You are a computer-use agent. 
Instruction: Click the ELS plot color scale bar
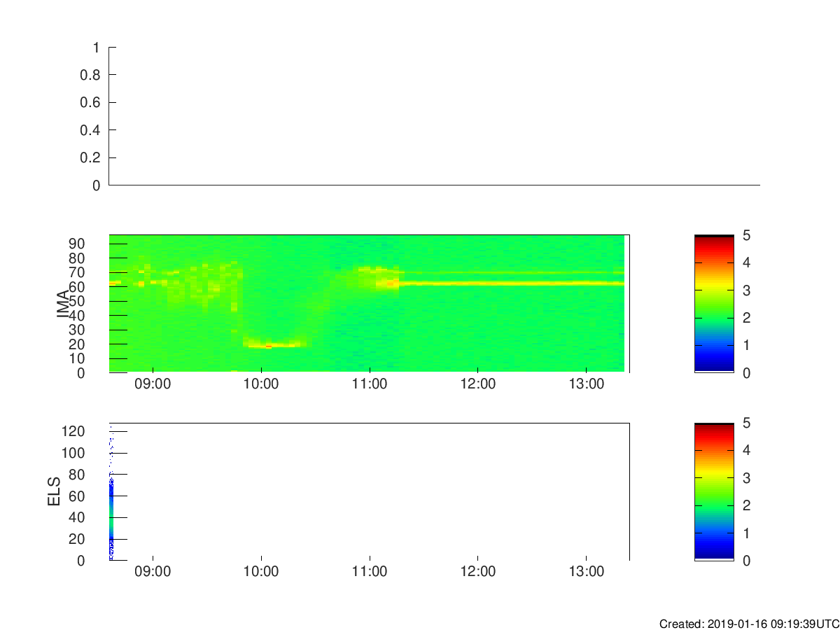(714, 491)
